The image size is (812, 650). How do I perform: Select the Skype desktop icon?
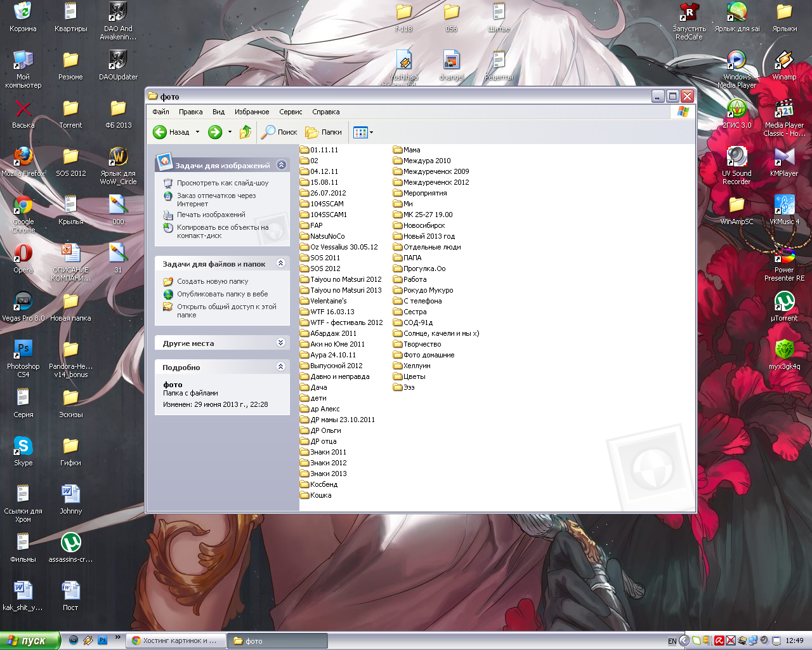tap(23, 447)
